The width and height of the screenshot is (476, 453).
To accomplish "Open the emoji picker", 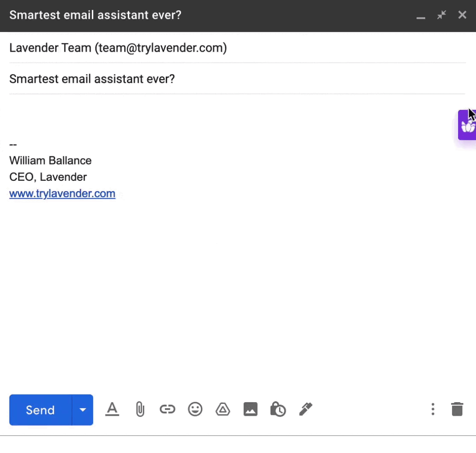I will (x=195, y=409).
